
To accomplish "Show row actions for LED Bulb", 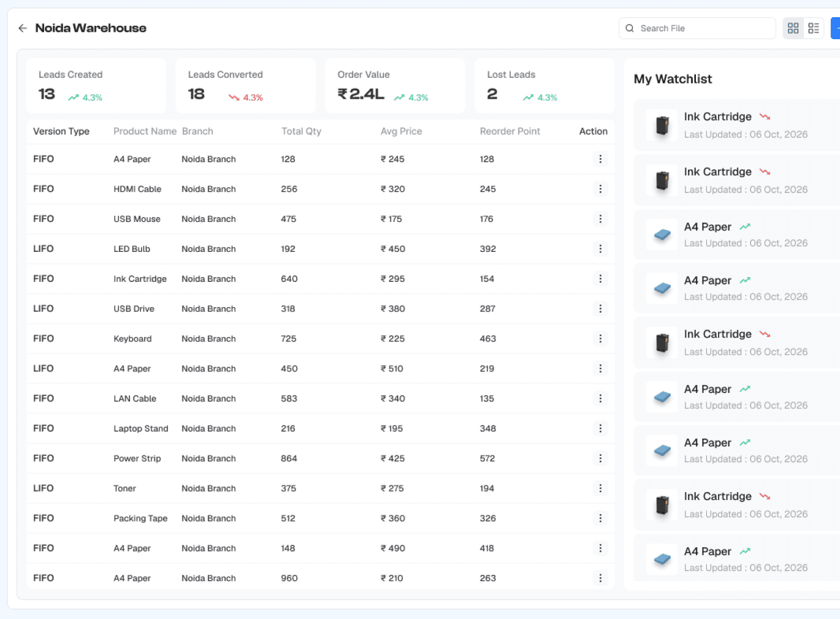I will [x=600, y=249].
